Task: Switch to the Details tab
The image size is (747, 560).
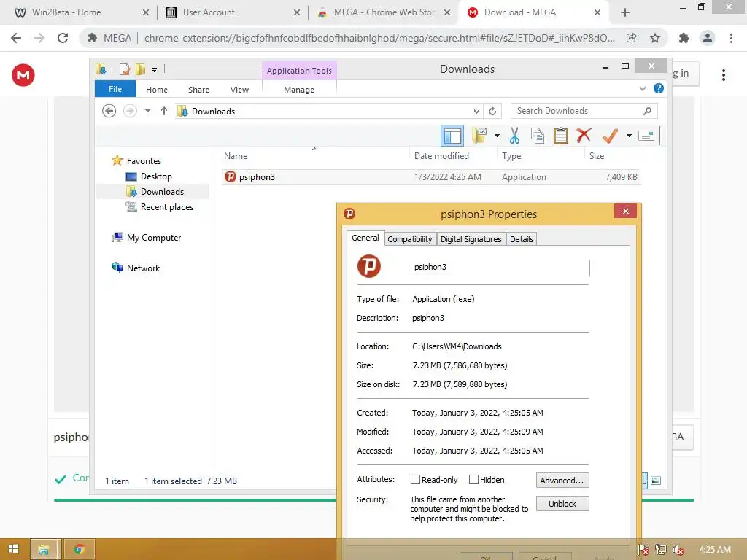Action: [x=522, y=239]
